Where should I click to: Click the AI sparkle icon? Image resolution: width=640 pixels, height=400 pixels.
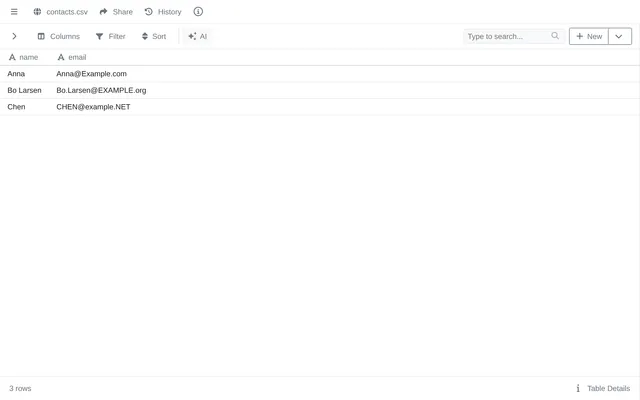pyautogui.click(x=192, y=36)
